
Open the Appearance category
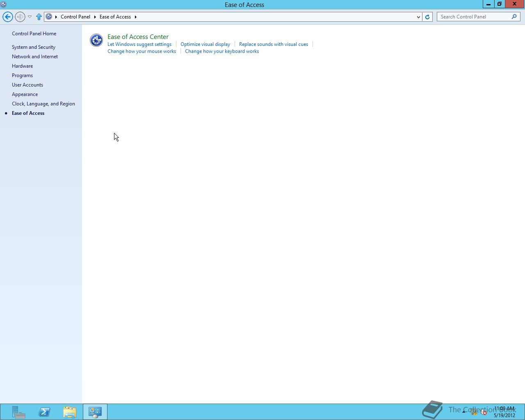pyautogui.click(x=25, y=94)
